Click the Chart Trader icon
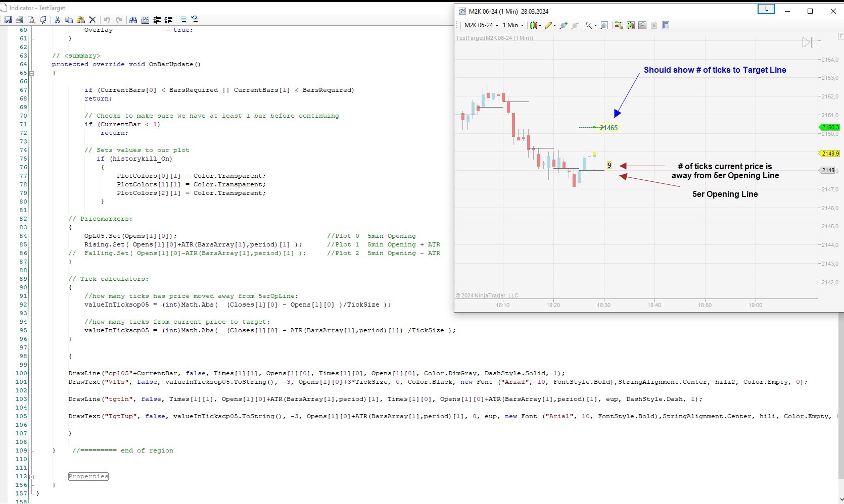 point(618,25)
